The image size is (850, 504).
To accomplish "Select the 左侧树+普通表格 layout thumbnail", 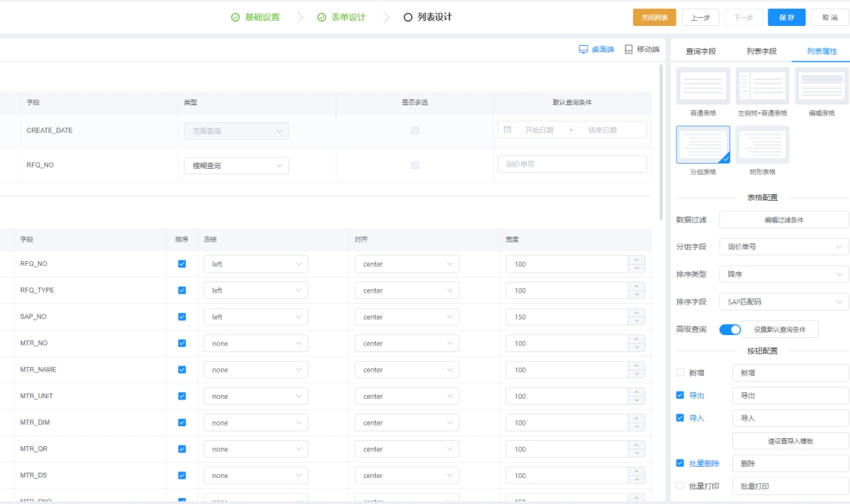I will [x=762, y=86].
